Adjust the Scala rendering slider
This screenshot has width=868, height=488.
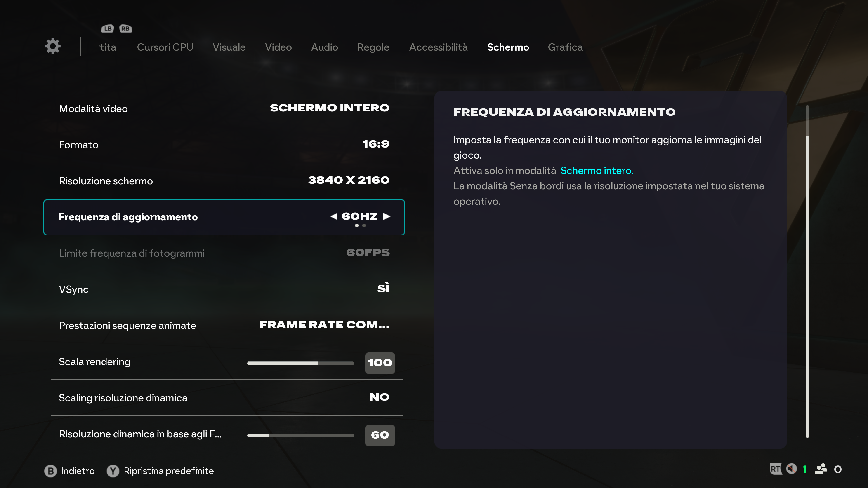[x=301, y=363]
